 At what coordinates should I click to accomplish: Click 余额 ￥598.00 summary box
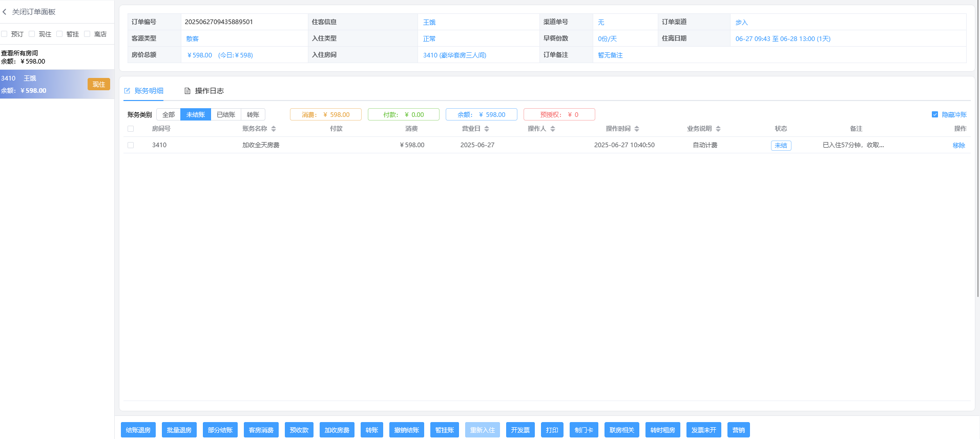(x=482, y=114)
